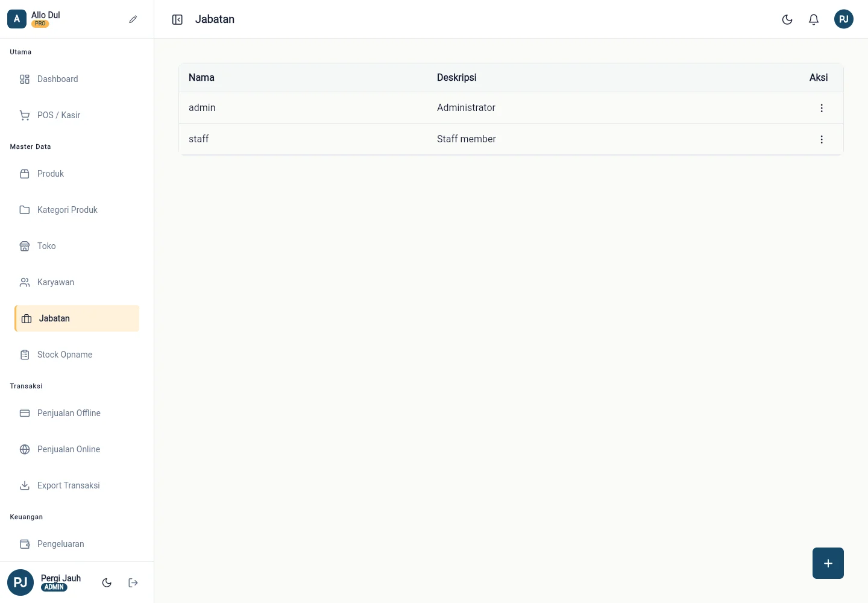Image resolution: width=868 pixels, height=603 pixels.
Task: Click the Allo Dul logo badge
Action: [17, 19]
